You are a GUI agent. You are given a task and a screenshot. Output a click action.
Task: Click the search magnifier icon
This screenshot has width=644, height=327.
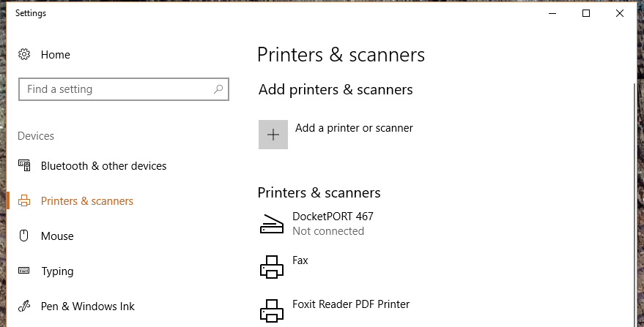(x=218, y=89)
